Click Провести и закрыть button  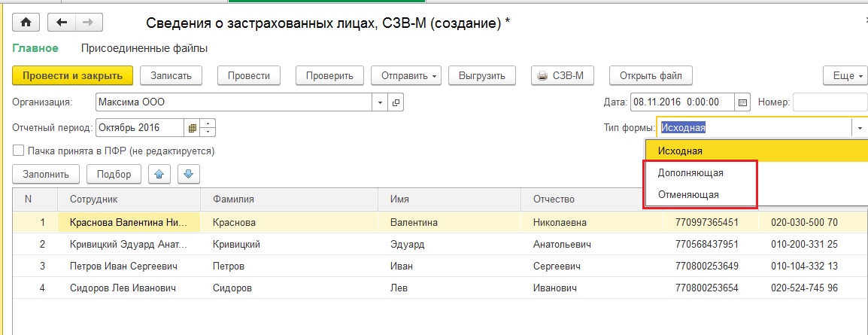point(72,76)
